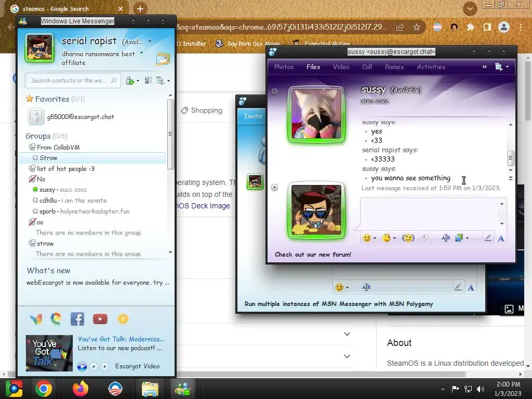Select the Video tab in sussy chat
Viewport: 532px width, 399px height.
pyautogui.click(x=341, y=67)
